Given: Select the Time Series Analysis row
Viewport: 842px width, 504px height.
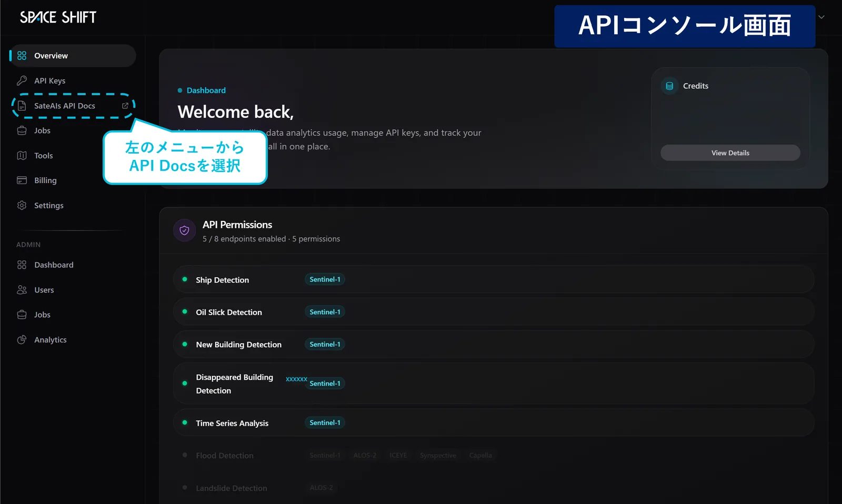Looking at the screenshot, I should click(494, 422).
